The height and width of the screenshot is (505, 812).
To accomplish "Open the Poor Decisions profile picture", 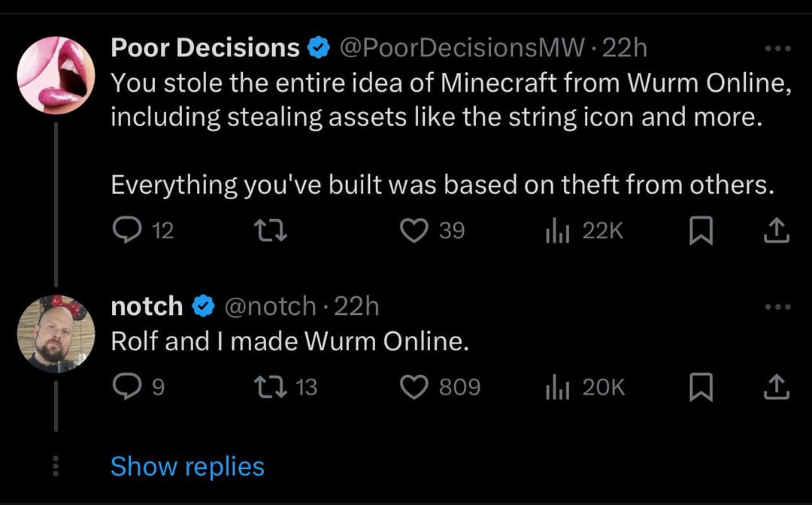I will 56,75.
